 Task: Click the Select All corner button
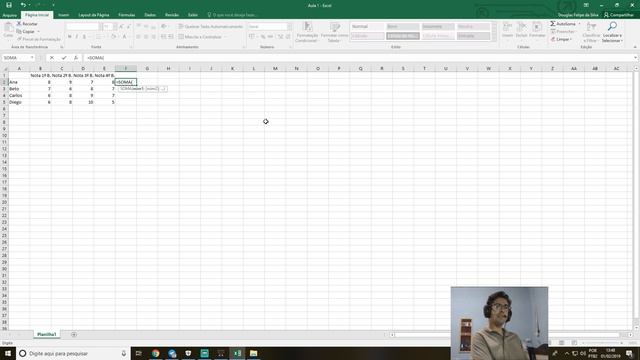tap(4, 69)
